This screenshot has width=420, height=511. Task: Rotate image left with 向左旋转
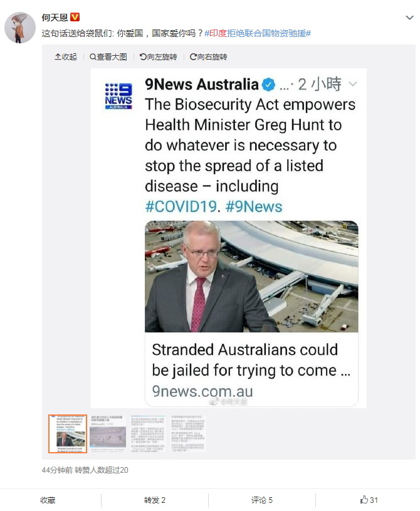[x=159, y=57]
